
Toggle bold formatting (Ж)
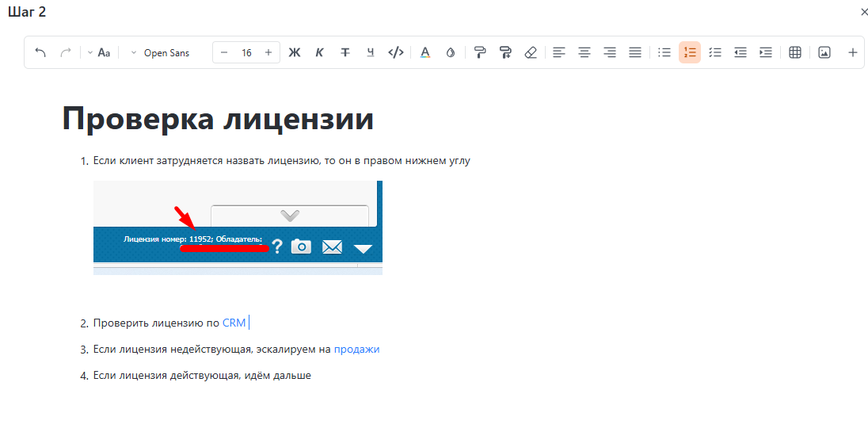[x=295, y=53]
